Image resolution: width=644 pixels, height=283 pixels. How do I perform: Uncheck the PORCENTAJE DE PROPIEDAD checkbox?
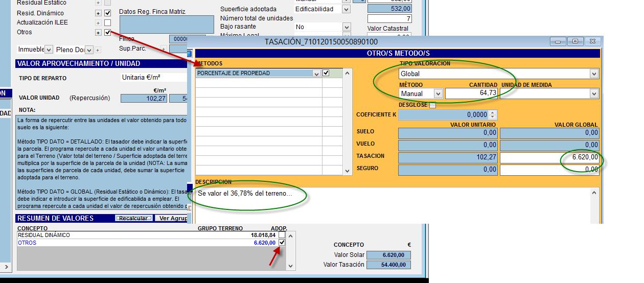click(x=326, y=73)
